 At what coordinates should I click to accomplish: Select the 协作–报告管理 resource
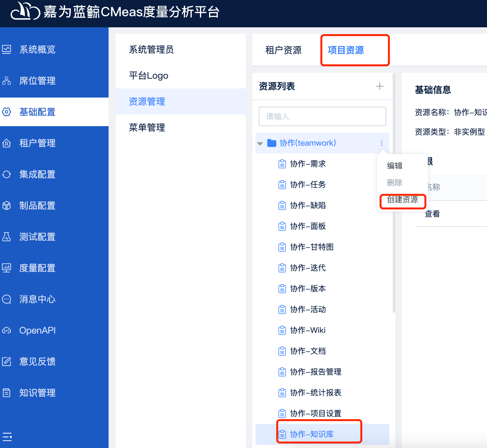[x=322, y=372]
